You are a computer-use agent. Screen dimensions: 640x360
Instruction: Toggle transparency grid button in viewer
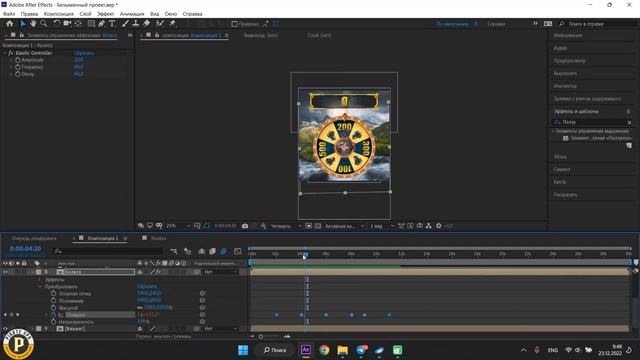coord(318,226)
